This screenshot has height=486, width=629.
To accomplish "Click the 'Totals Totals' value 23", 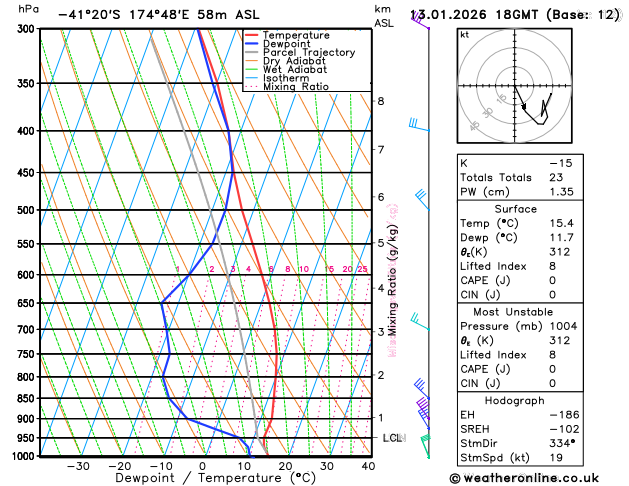I will pos(556,177).
